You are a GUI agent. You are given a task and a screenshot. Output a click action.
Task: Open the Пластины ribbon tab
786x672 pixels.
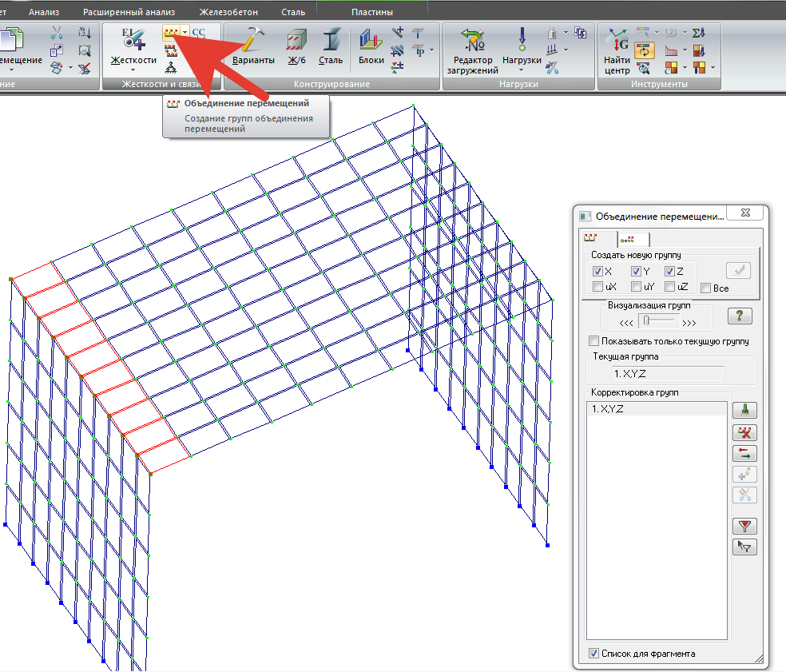click(372, 12)
